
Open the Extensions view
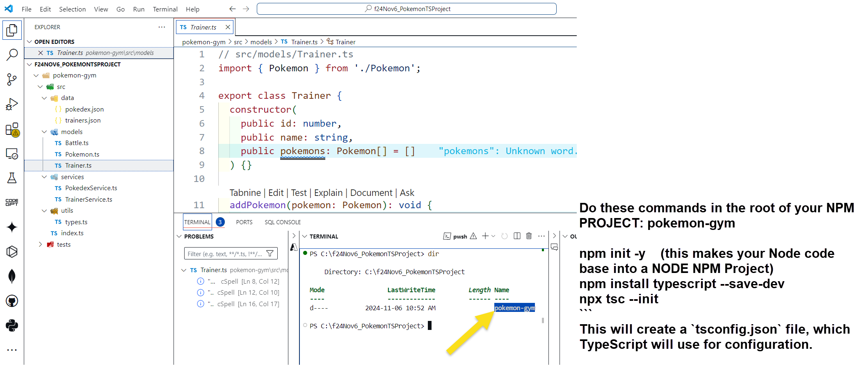coord(12,130)
